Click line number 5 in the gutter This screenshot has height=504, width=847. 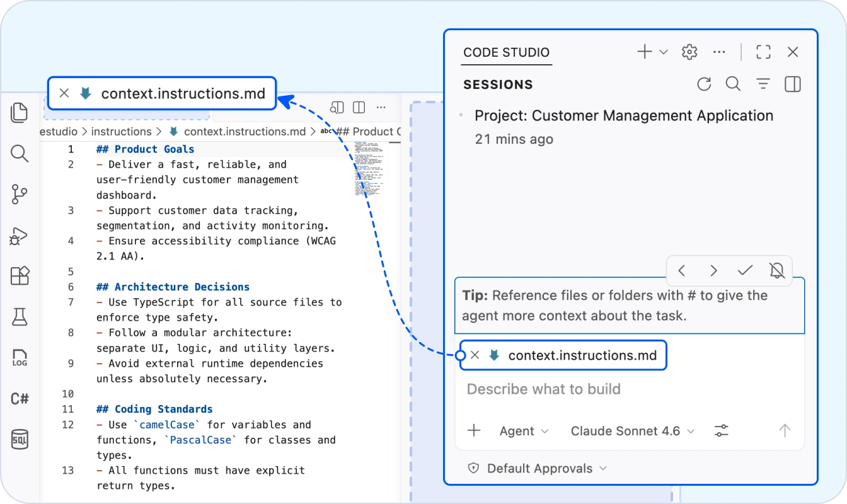(x=71, y=272)
